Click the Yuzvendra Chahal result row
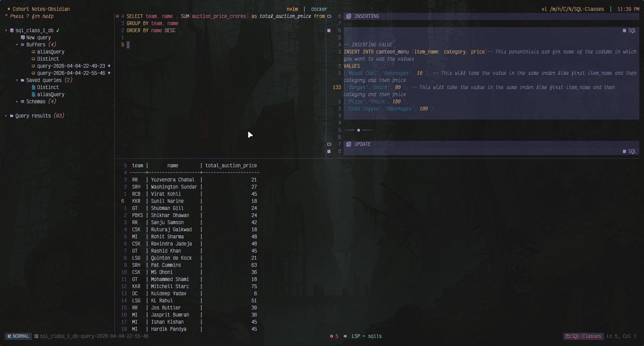This screenshot has height=346, width=644. tap(194, 180)
